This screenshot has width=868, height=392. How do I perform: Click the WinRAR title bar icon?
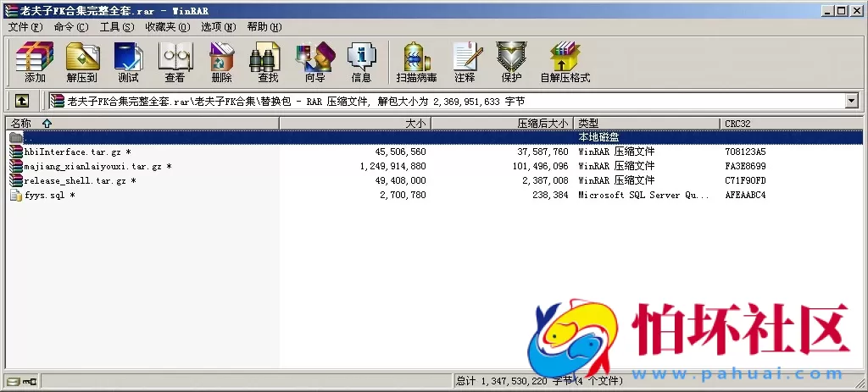click(x=10, y=10)
